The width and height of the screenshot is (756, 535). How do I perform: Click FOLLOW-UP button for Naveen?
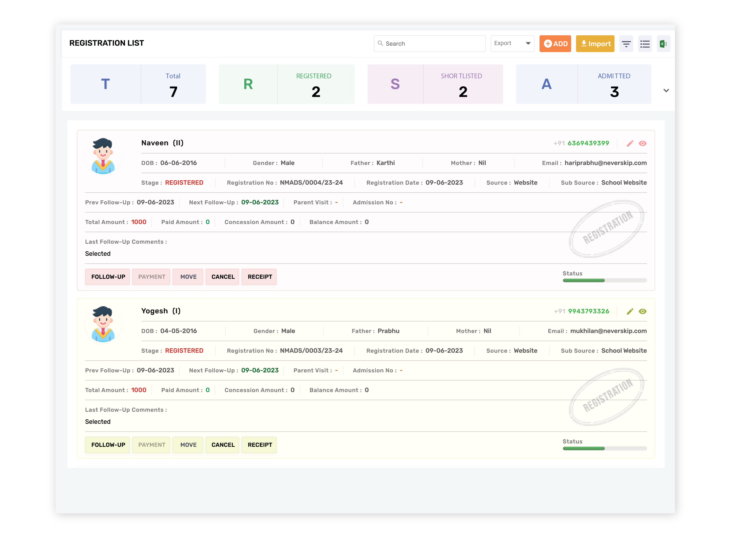tap(108, 277)
